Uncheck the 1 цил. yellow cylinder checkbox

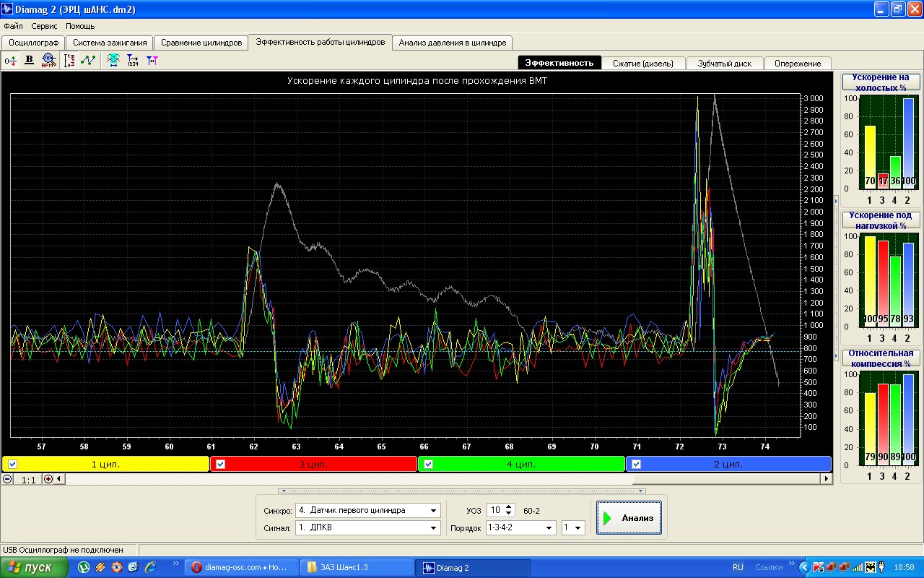point(13,465)
